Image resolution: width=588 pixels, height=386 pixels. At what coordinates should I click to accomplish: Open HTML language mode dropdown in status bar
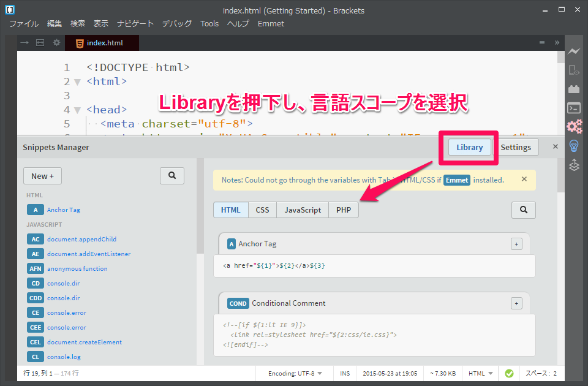[x=480, y=373]
